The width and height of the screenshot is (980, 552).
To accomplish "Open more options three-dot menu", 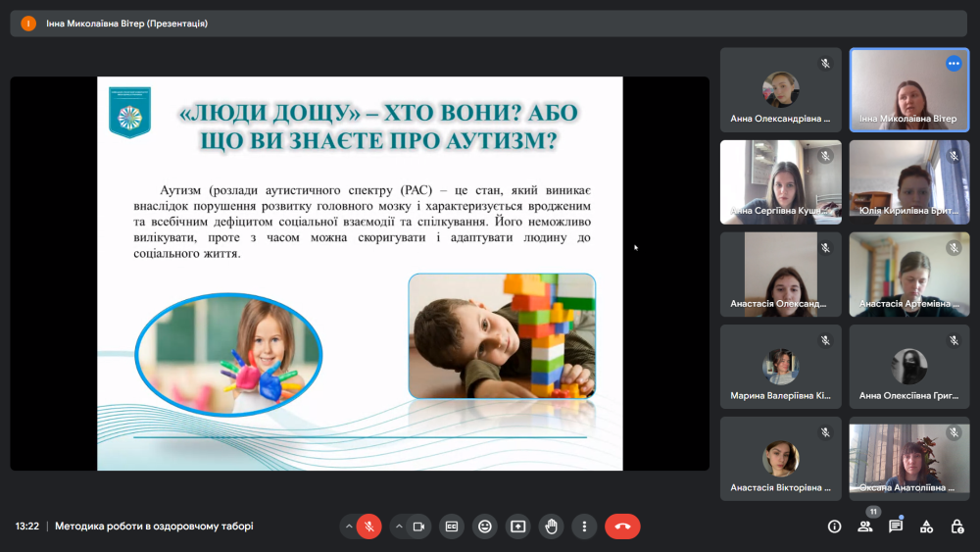I will [584, 527].
